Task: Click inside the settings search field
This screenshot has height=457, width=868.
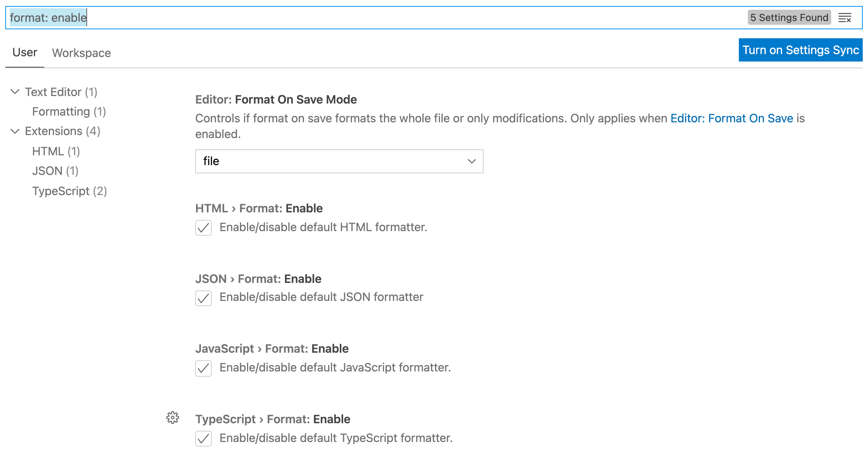Action: tap(263, 17)
